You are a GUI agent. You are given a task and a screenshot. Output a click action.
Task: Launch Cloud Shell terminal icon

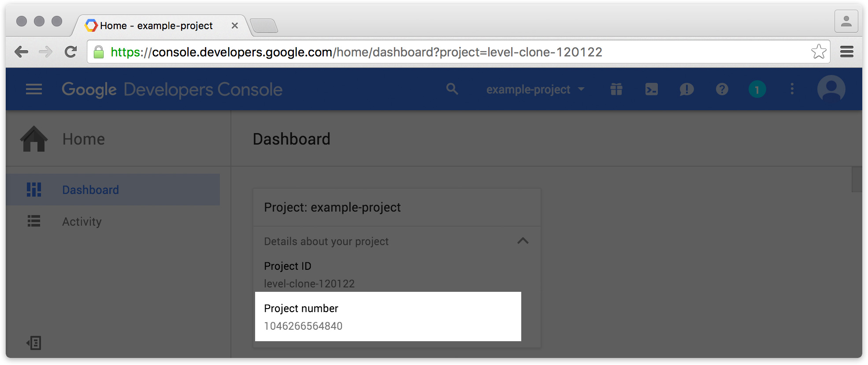click(x=651, y=89)
